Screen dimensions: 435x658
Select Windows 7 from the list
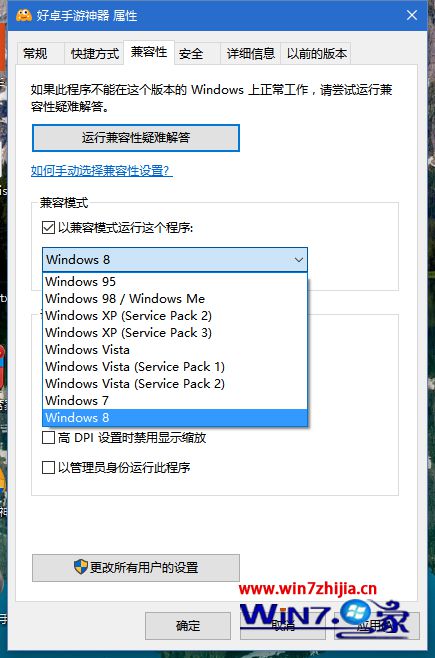coord(175,400)
